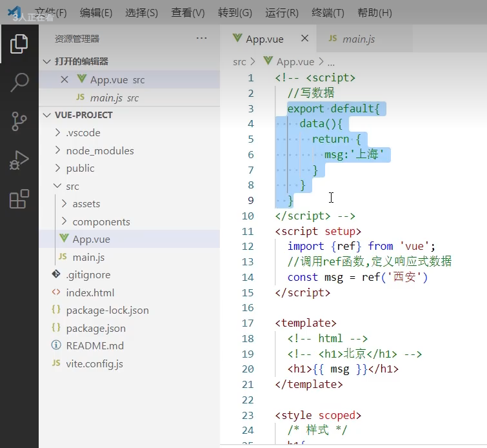This screenshot has width=487, height=448.
Task: Click the "<style scoped>" line
Action: (x=318, y=415)
